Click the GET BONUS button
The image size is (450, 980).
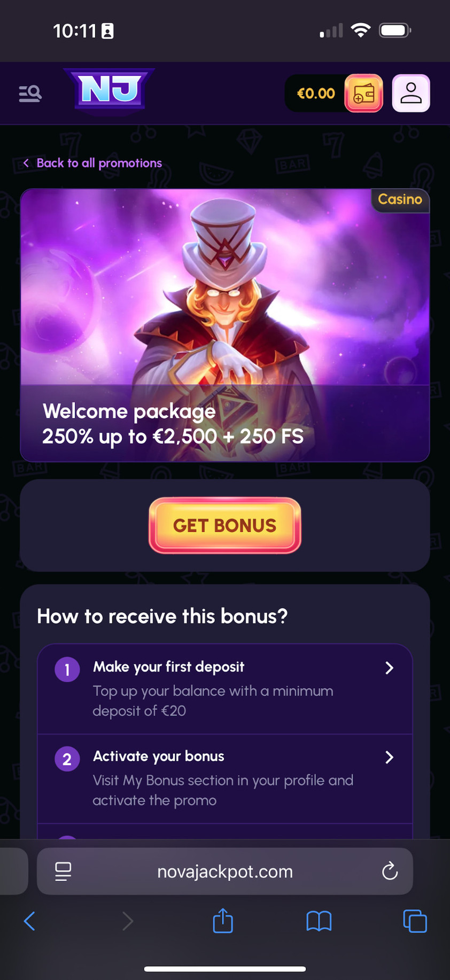(225, 525)
